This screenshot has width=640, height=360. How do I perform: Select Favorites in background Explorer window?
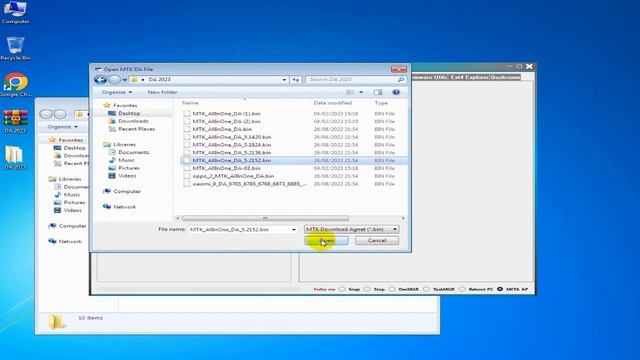point(66,140)
